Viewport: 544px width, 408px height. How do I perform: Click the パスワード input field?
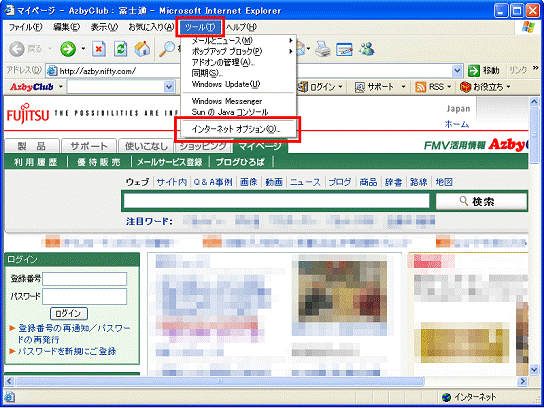coord(85,296)
